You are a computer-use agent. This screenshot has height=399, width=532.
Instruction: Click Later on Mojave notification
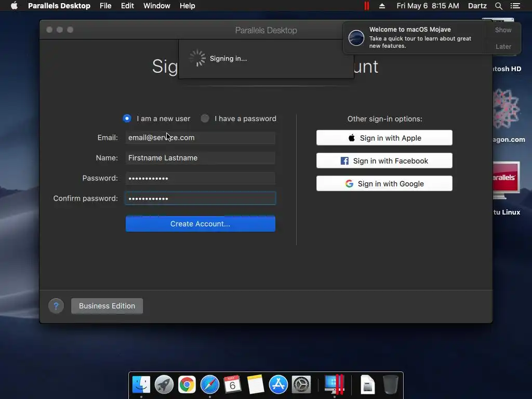503,46
